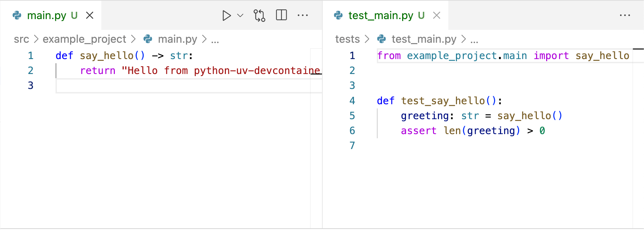
Task: Open the run options dropdown arrow
Action: 240,16
